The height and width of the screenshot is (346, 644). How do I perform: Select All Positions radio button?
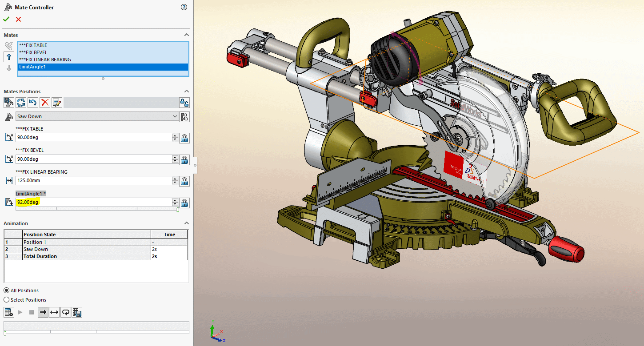click(6, 290)
